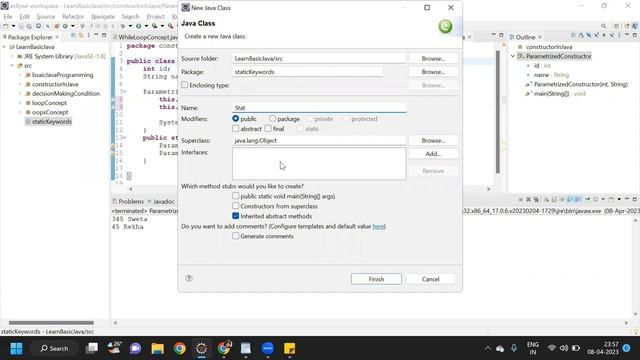Open the New toolbar dropdown arrow

13,26
